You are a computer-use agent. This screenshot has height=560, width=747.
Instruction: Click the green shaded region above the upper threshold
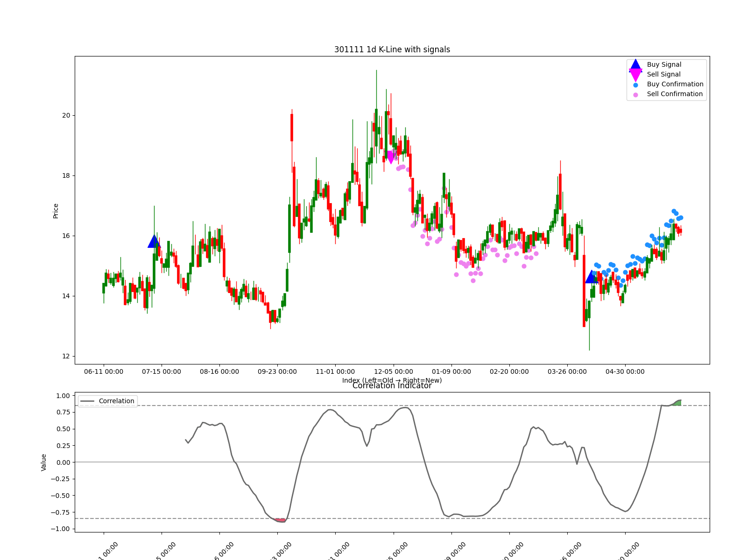[677, 403]
